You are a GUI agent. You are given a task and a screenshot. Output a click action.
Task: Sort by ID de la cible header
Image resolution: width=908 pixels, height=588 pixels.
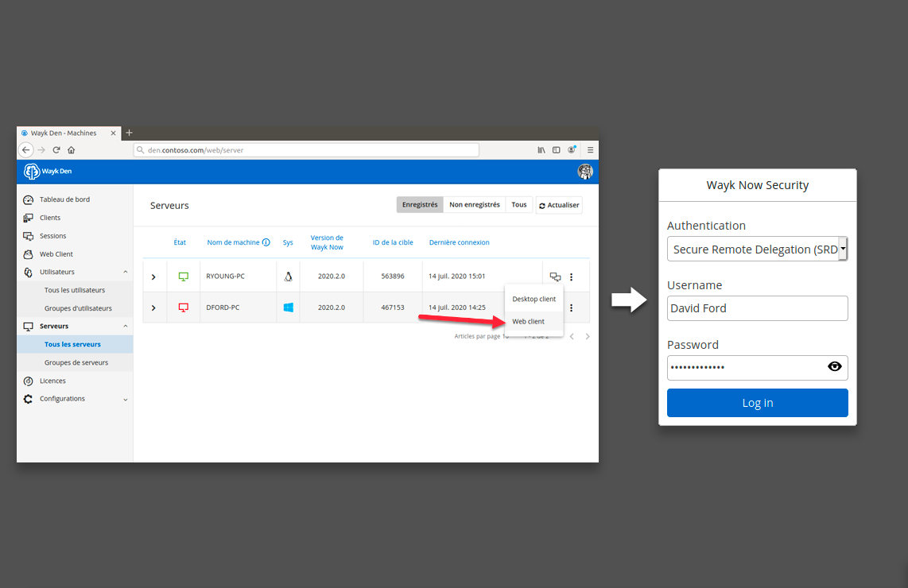pos(393,242)
